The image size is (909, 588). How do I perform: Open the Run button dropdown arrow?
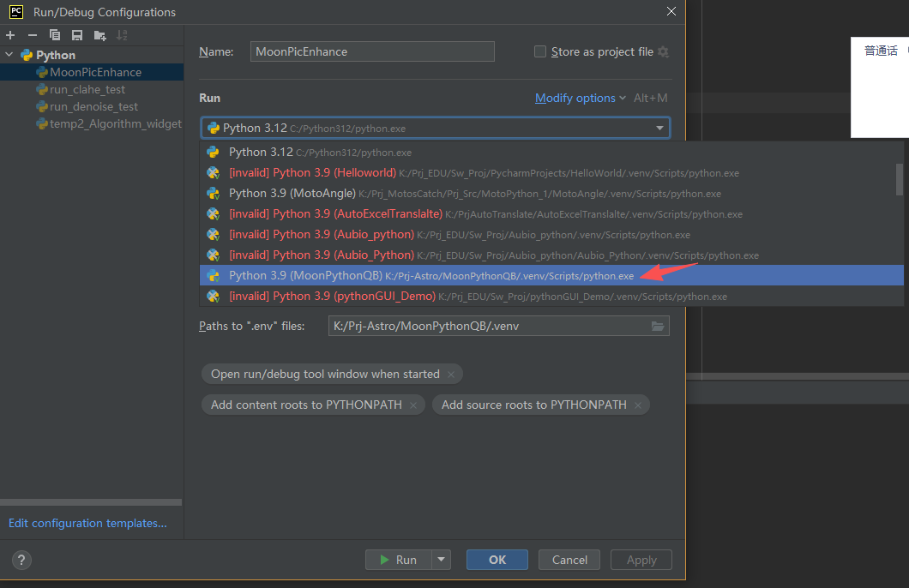[x=441, y=560]
